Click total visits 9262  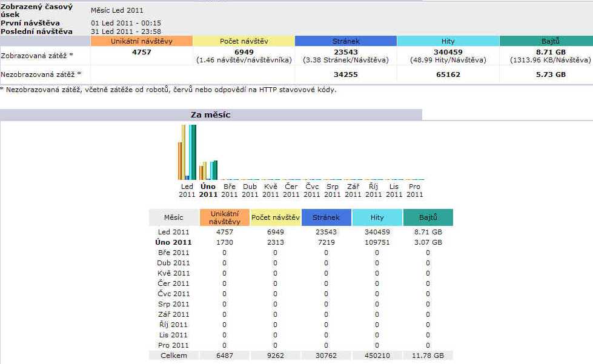coord(276,356)
